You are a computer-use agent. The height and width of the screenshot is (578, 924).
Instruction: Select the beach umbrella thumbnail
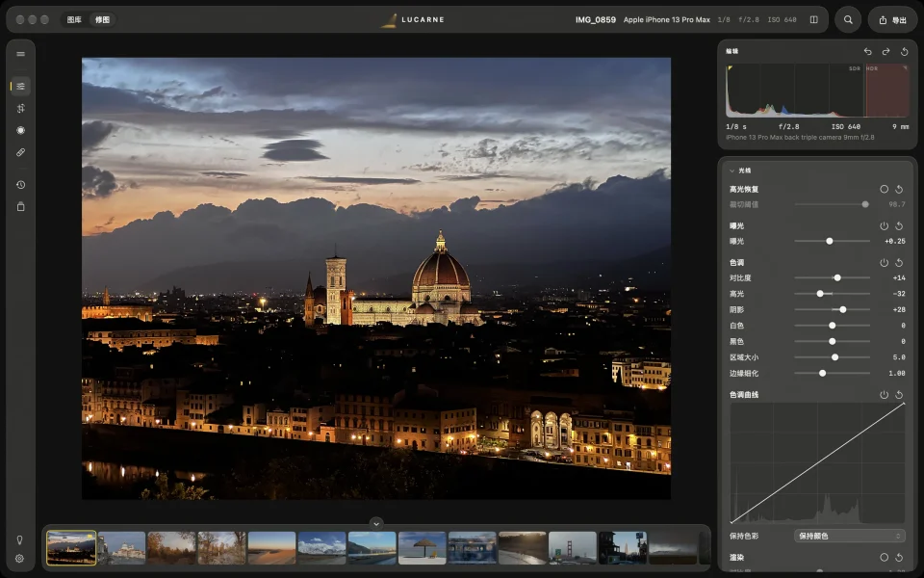pos(422,548)
